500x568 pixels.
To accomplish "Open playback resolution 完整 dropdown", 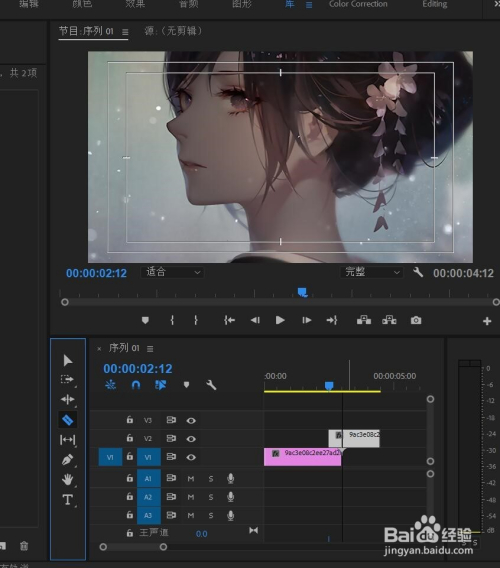I will pyautogui.click(x=371, y=272).
